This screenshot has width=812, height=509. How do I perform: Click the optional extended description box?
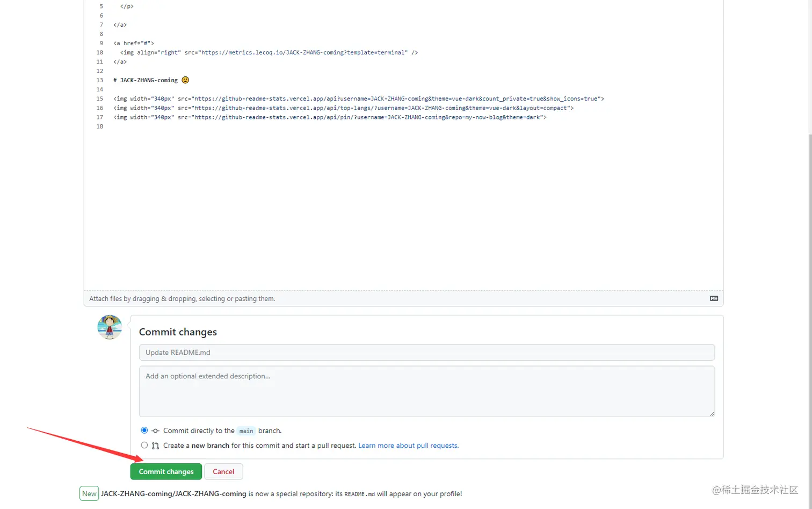(426, 391)
